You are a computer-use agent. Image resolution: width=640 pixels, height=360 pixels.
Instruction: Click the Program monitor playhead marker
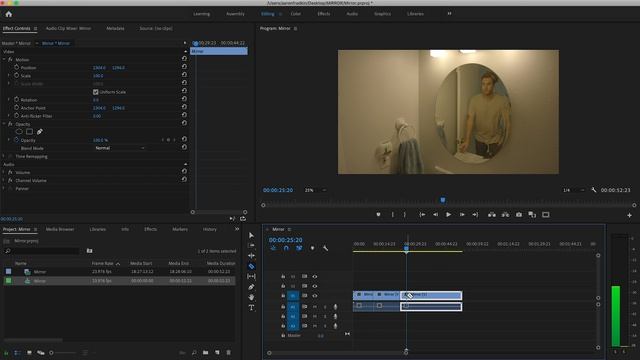coord(442,200)
